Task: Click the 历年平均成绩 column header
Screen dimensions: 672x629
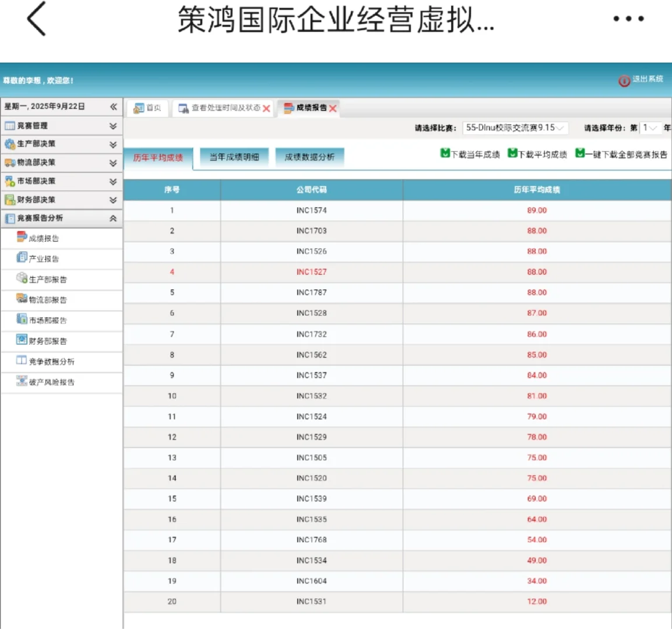Action: (x=537, y=190)
